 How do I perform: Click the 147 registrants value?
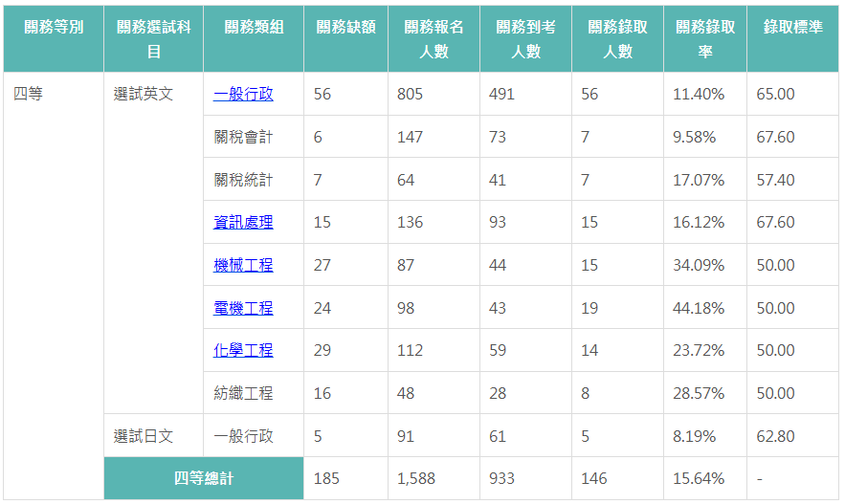tap(411, 137)
